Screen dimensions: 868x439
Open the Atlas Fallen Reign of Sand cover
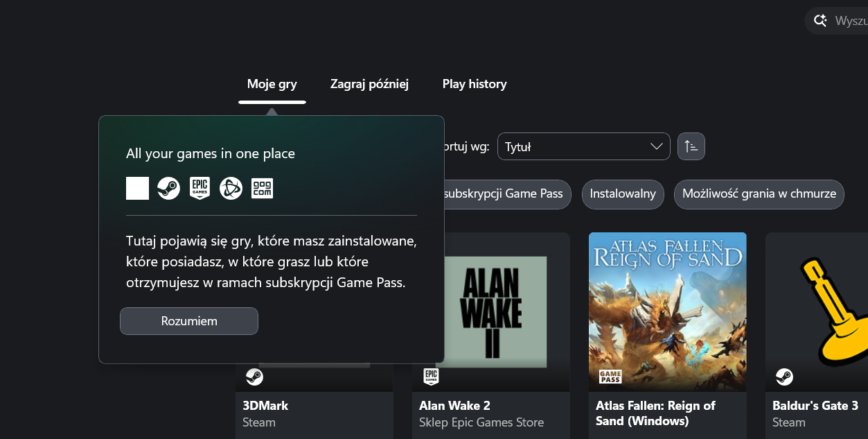(x=668, y=312)
